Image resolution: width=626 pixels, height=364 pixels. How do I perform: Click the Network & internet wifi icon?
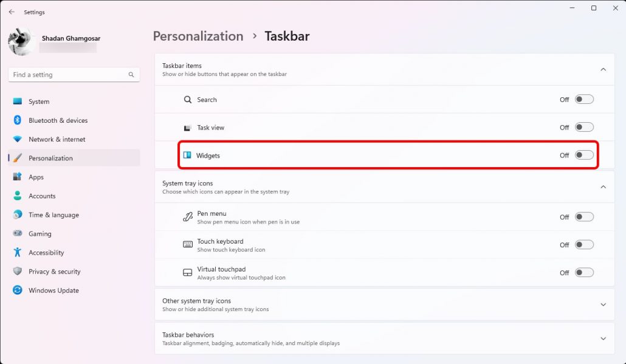point(17,139)
